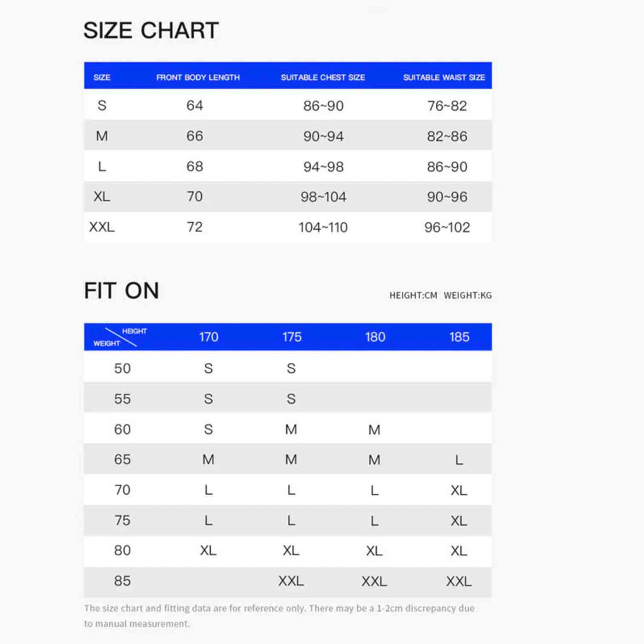The height and width of the screenshot is (644, 644).
Task: Click the reference-only disclaimer text
Action: 279,616
